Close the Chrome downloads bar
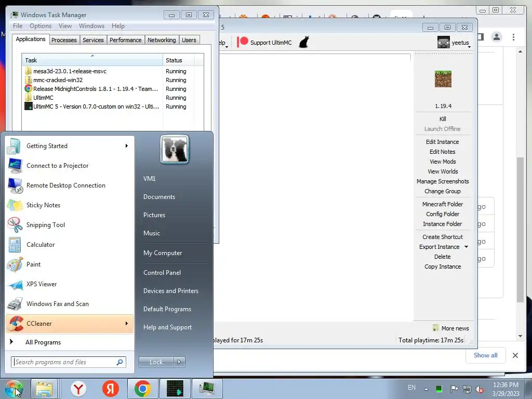Screen dimensions: 532x399 tap(515, 355)
